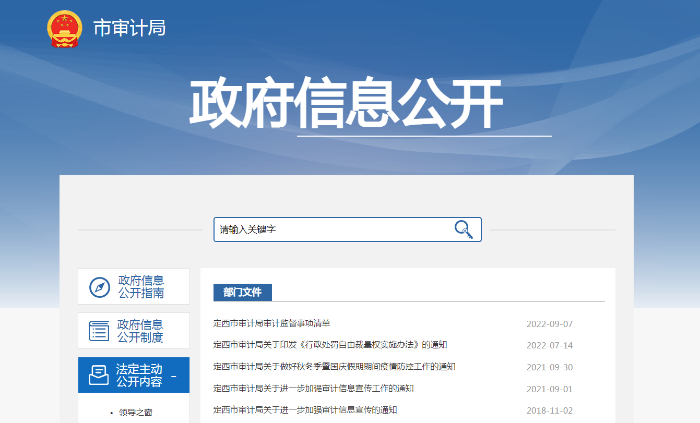Image resolution: width=700 pixels, height=423 pixels.
Task: Open the 政府信息公开制度 menu item
Action: point(140,331)
